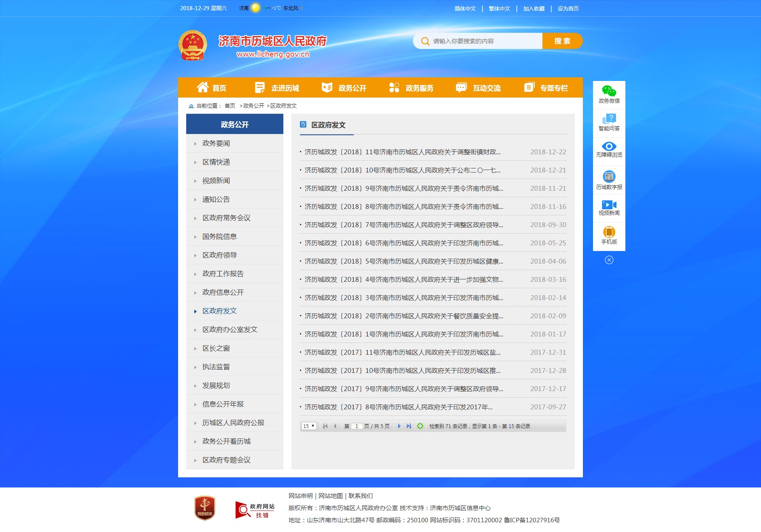Click 联系我们 footer link
Image resolution: width=761 pixels, height=532 pixels.
pos(361,496)
